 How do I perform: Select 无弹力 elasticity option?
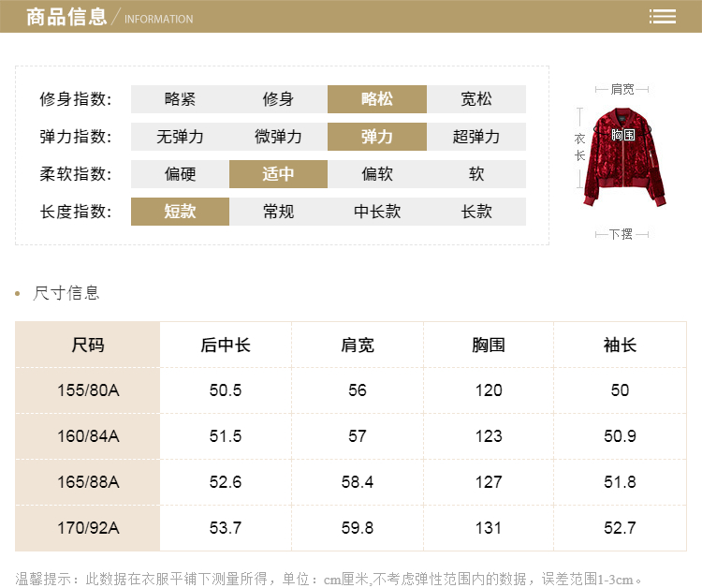click(x=180, y=137)
